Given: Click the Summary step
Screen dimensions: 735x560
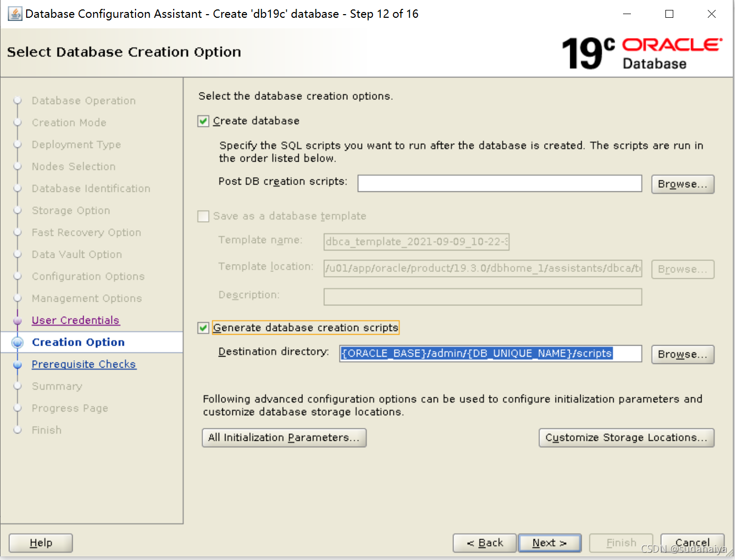Looking at the screenshot, I should (x=57, y=386).
